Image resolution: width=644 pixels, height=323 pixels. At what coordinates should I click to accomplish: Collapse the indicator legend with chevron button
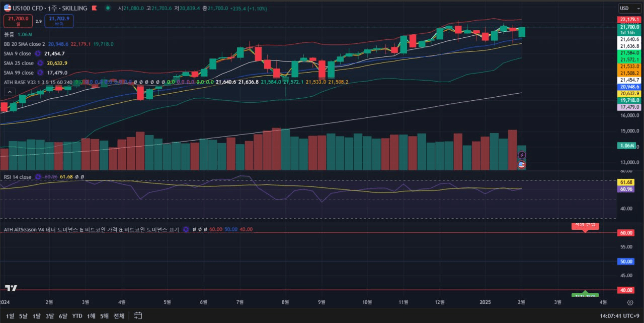tap(9, 92)
